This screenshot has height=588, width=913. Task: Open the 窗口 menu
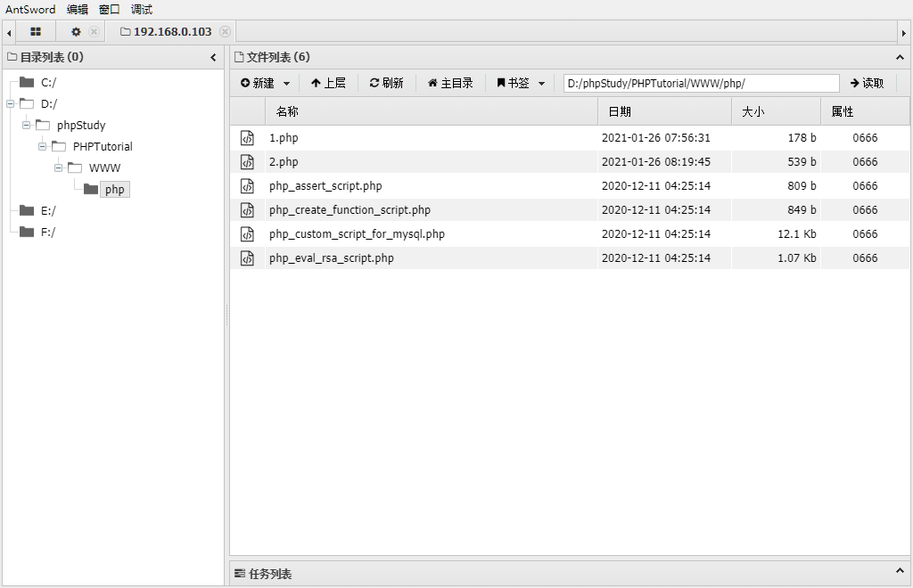tap(110, 9)
